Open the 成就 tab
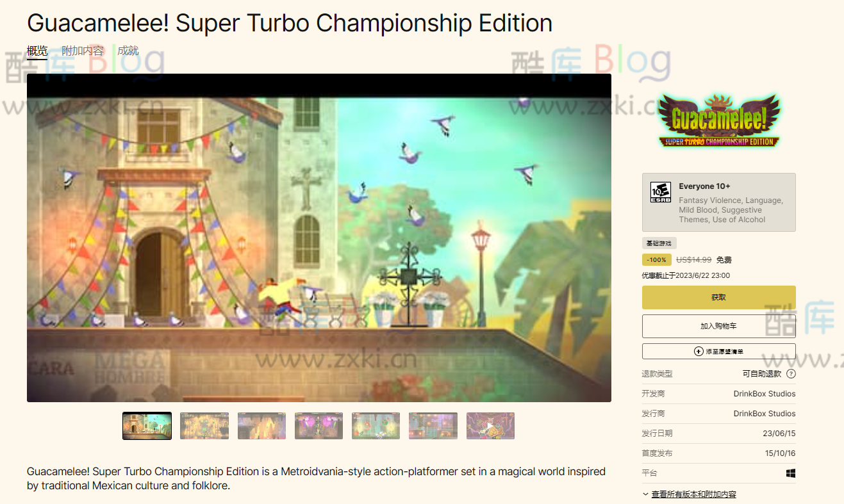The height and width of the screenshot is (504, 844). click(x=128, y=51)
